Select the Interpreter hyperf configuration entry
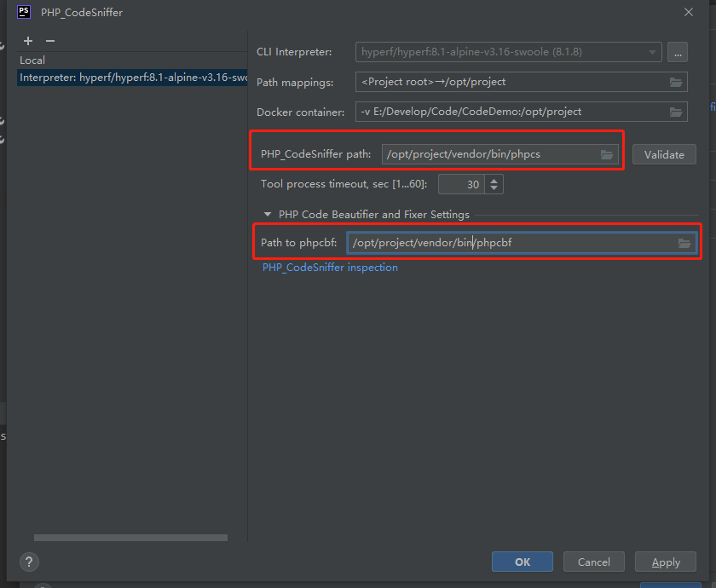Image resolution: width=716 pixels, height=588 pixels. coord(132,78)
